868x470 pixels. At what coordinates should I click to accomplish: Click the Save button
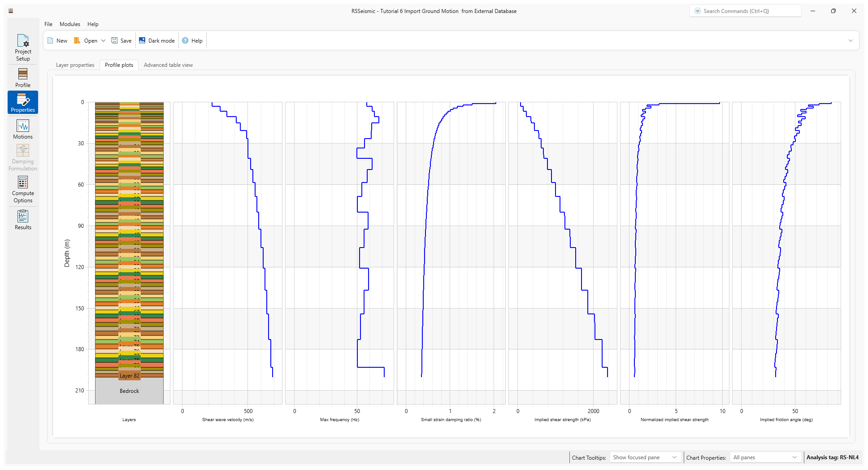[x=121, y=40]
